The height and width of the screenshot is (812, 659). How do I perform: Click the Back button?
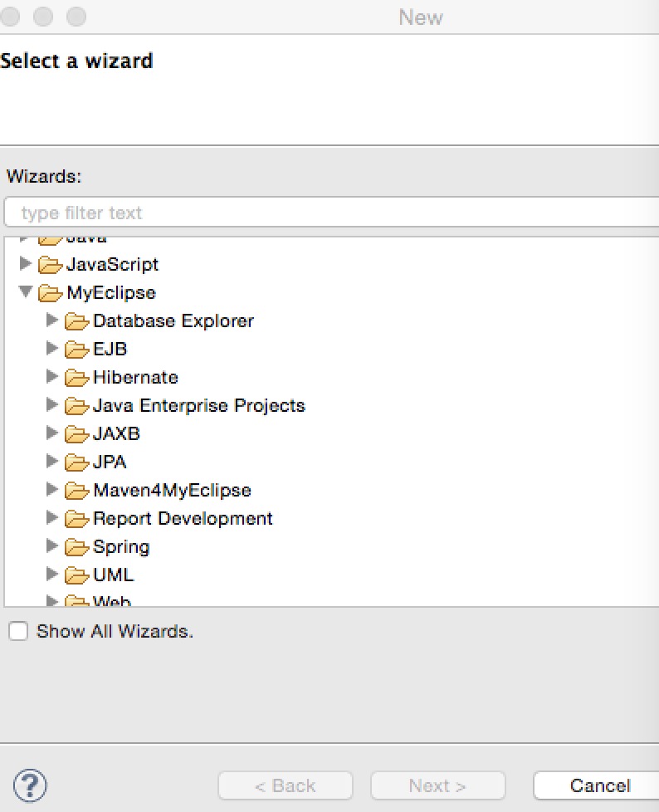coord(286,785)
